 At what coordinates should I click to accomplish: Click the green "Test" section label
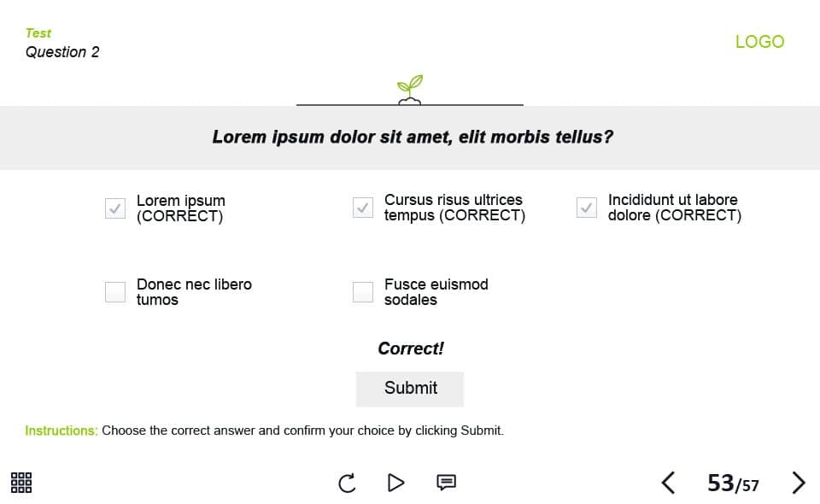pos(38,33)
